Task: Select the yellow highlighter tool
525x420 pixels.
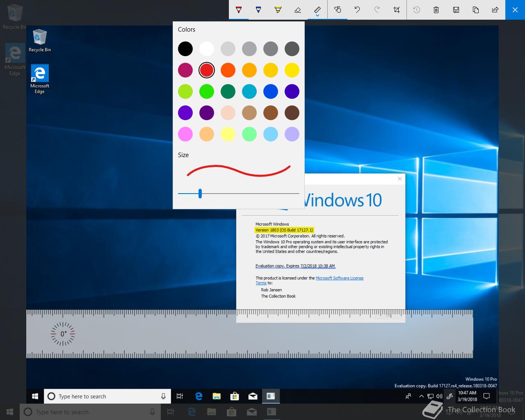Action: coord(278,9)
